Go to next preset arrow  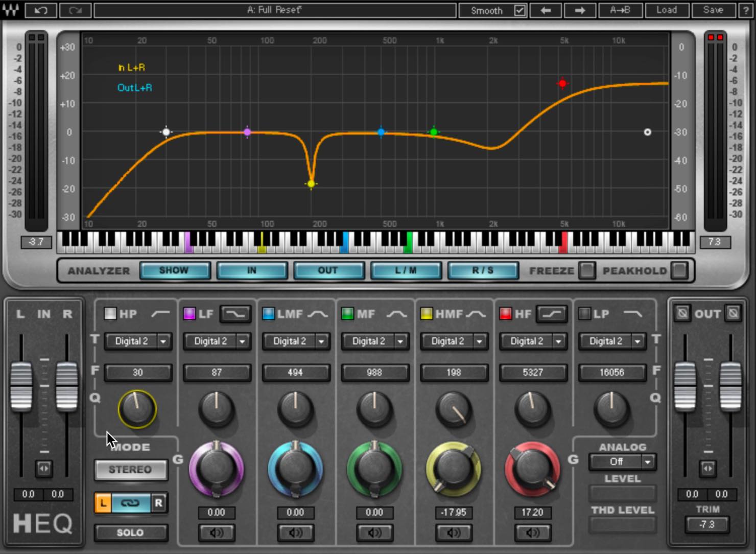pos(580,10)
